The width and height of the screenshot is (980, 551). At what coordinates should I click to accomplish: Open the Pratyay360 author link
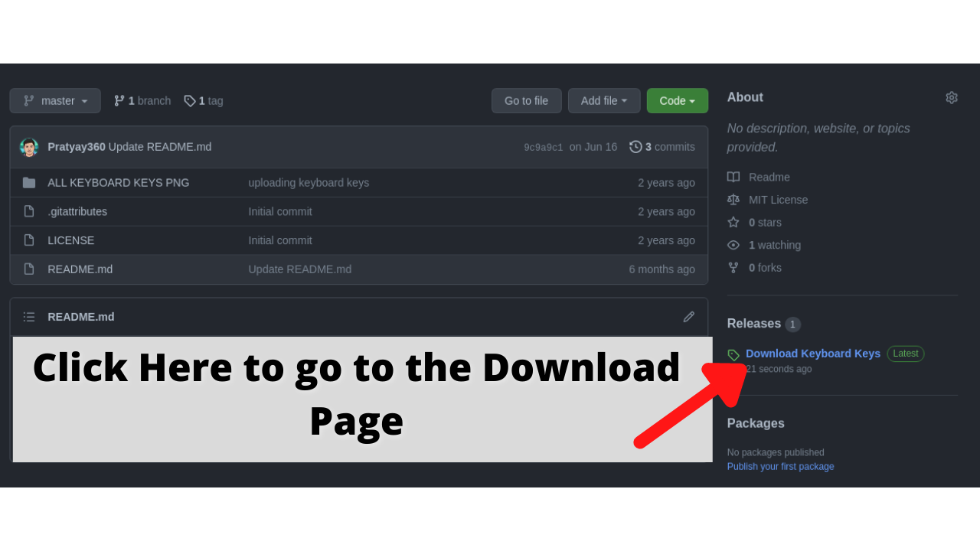(77, 147)
